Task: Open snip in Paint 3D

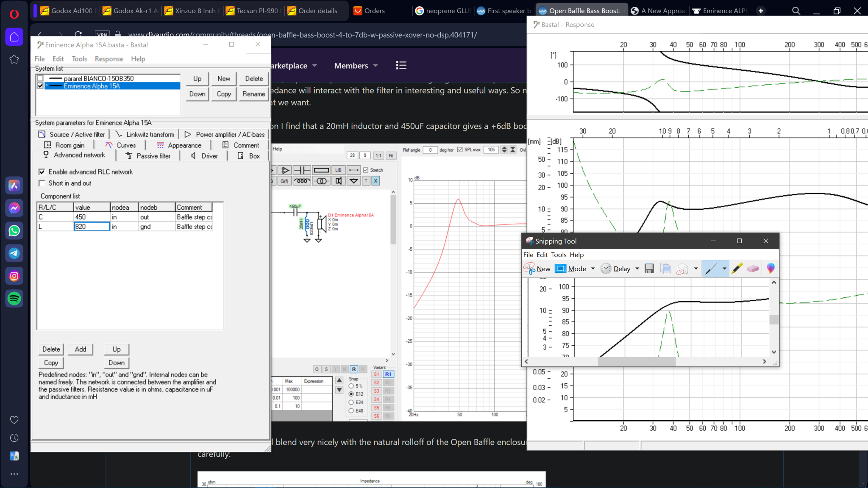Action: click(x=771, y=268)
